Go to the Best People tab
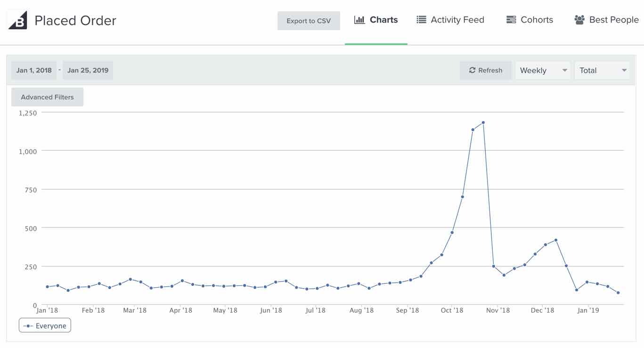 (606, 19)
